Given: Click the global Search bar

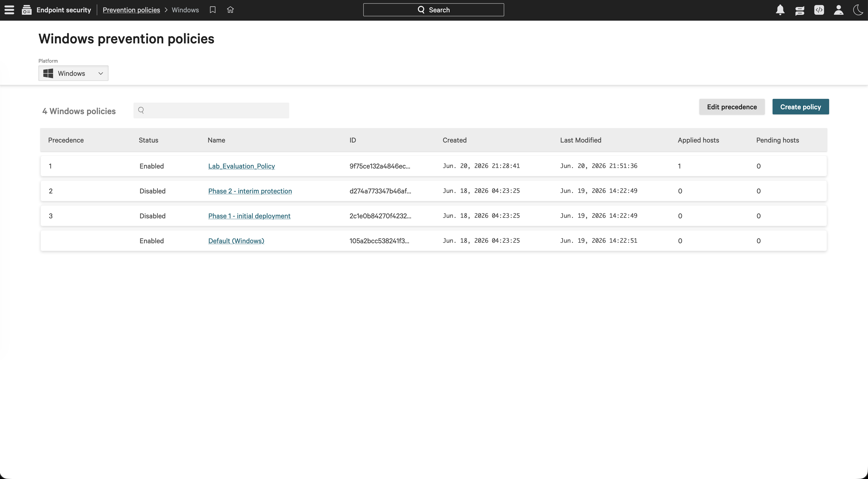Looking at the screenshot, I should 434,10.
